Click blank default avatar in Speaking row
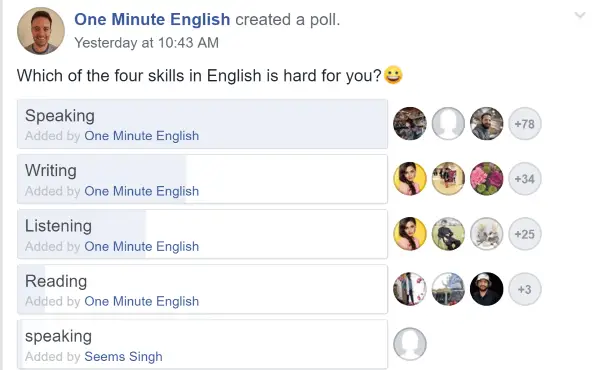Viewport: 600px width, 370px height. click(448, 124)
